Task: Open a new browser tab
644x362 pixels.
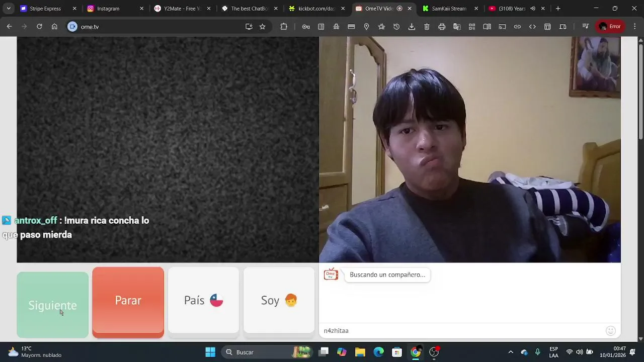Action: [558, 9]
